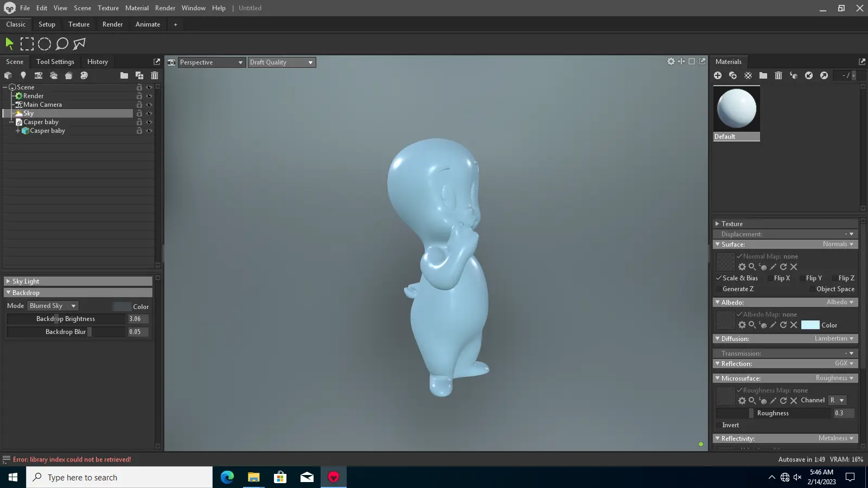
Task: Lock the Sky object
Action: pos(139,113)
